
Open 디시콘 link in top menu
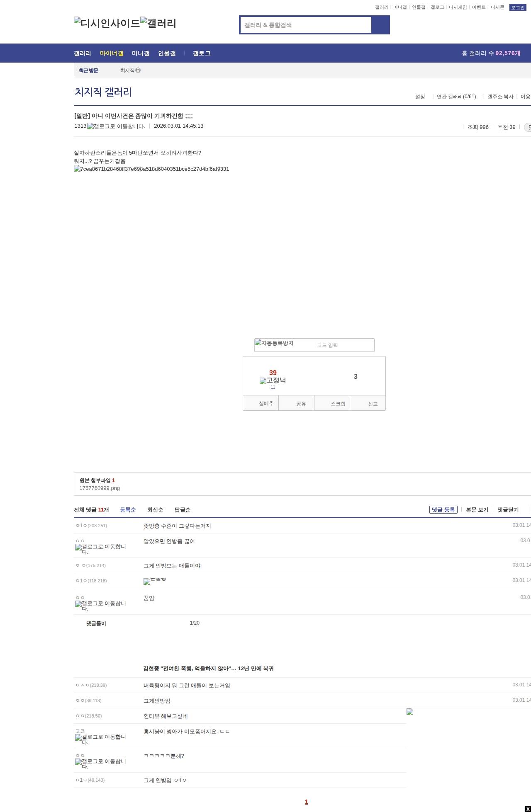497,7
